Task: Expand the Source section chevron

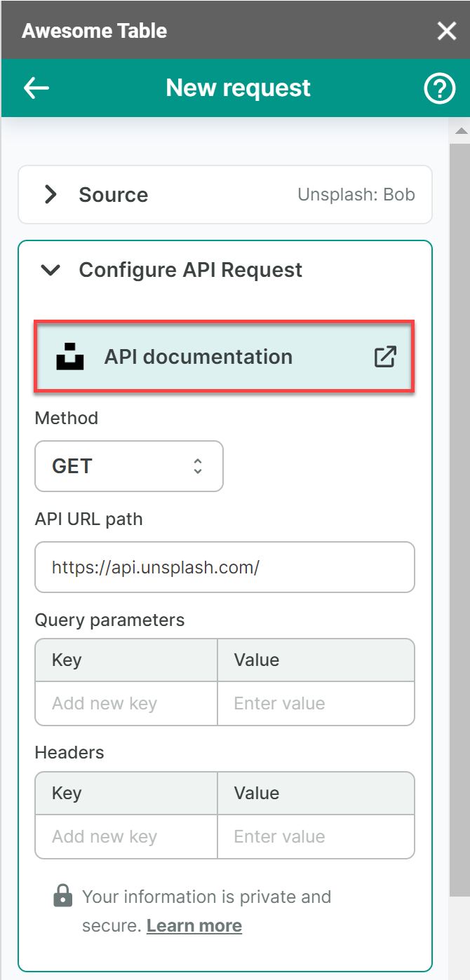Action: [x=51, y=194]
